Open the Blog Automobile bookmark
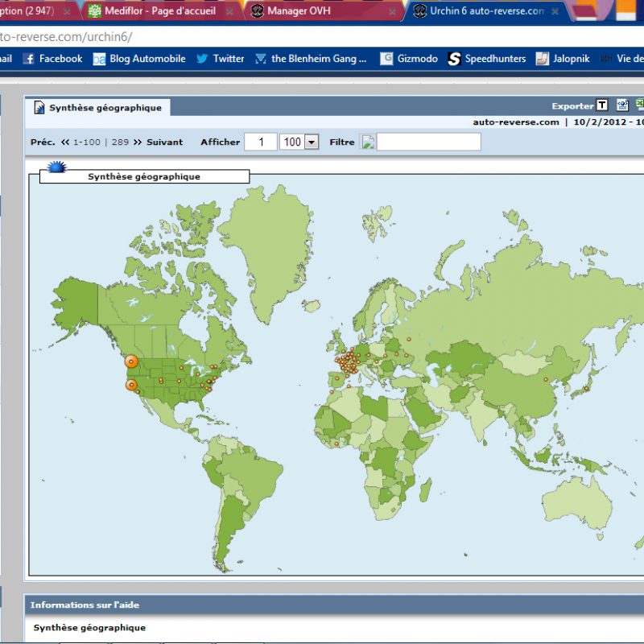This screenshot has width=644, height=644. pyautogui.click(x=139, y=59)
